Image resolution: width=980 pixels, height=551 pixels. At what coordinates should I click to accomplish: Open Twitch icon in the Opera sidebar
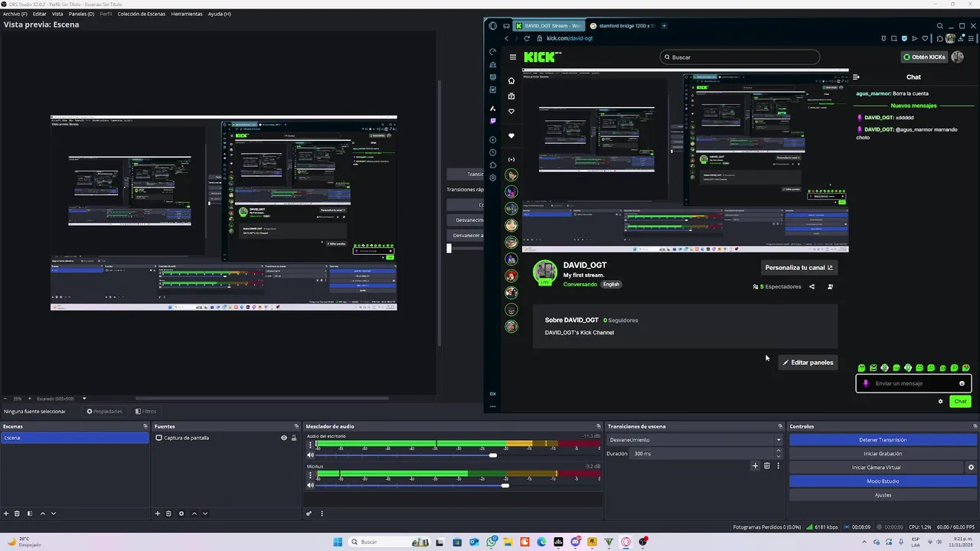click(x=492, y=120)
